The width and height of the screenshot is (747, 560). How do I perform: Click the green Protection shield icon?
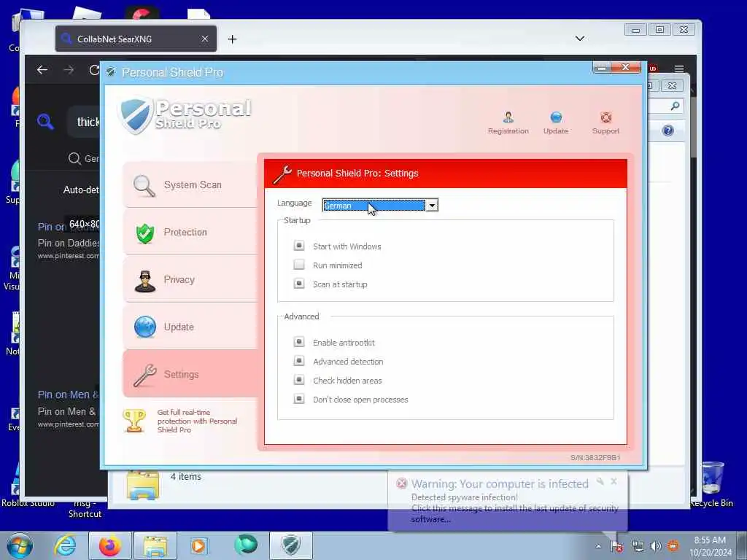tap(145, 233)
